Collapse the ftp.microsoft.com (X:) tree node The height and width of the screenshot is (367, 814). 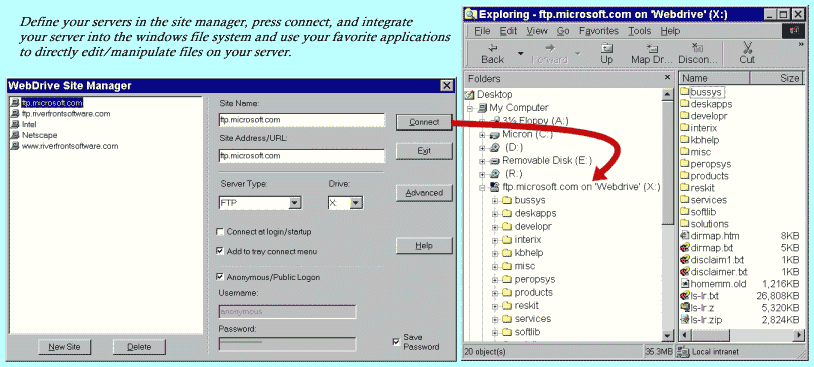482,187
